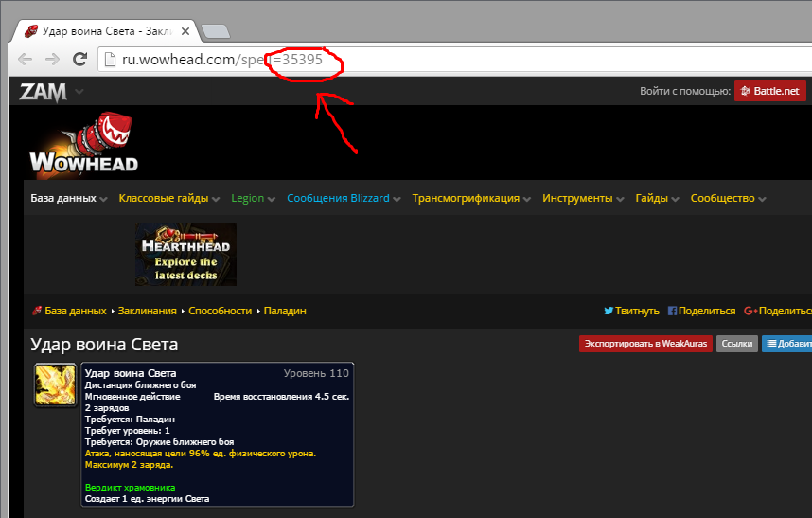
Task: Open the Legion menu
Action: tap(253, 198)
